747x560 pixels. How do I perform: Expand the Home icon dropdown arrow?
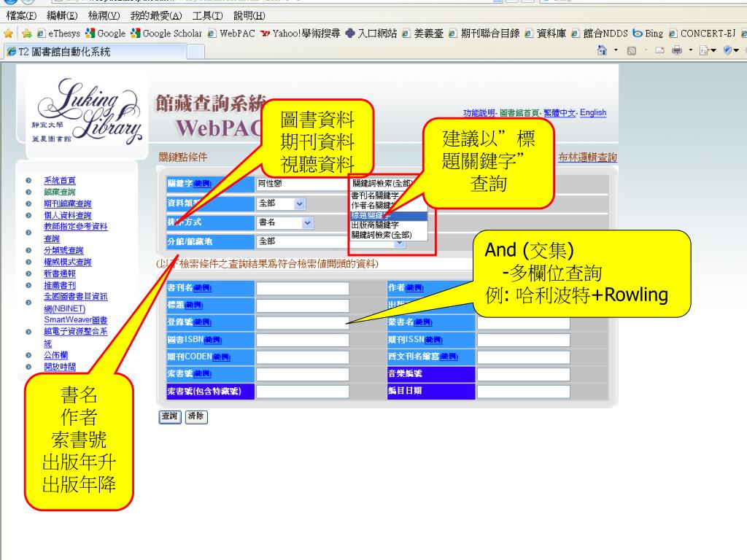pos(616,50)
